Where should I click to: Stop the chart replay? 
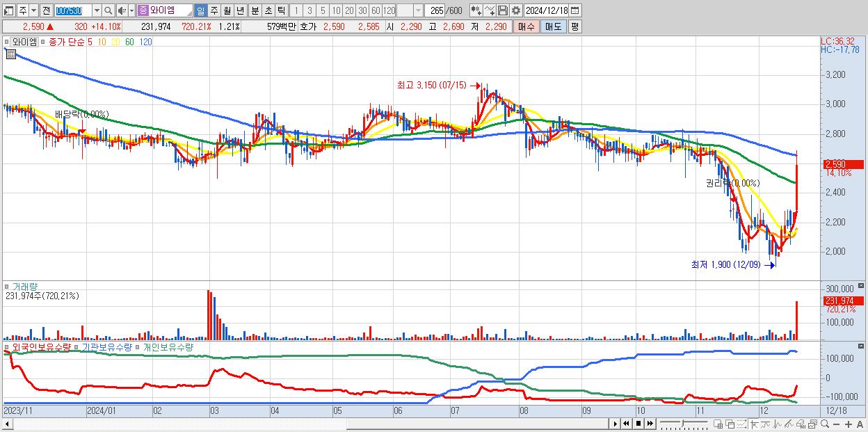point(638,424)
